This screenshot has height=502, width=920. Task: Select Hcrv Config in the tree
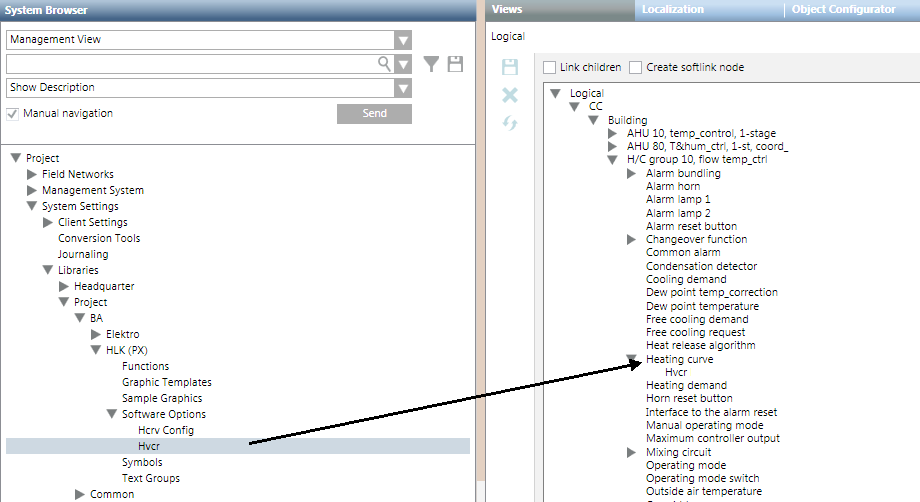166,430
